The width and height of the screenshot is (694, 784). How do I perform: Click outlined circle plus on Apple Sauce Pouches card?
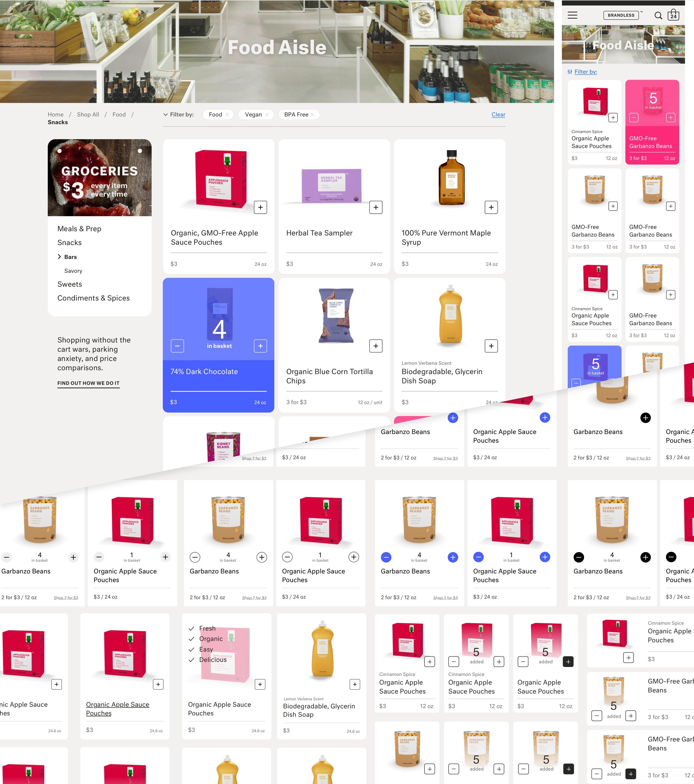click(353, 557)
